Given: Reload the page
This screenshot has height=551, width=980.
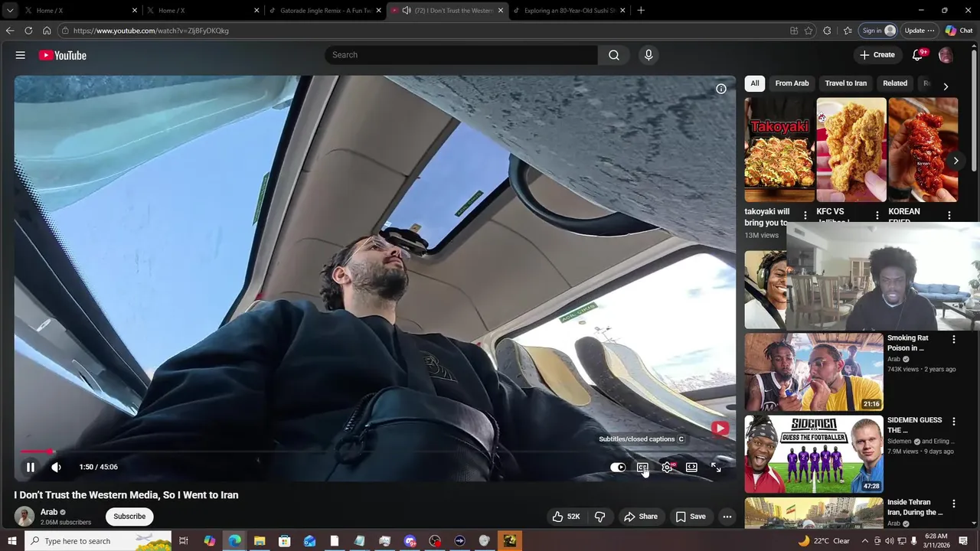Looking at the screenshot, I should [28, 31].
